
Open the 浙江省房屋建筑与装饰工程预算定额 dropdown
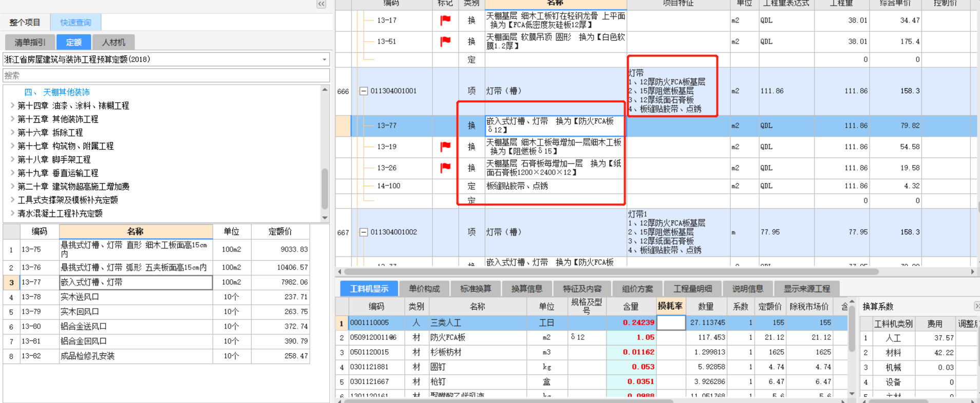[x=324, y=60]
